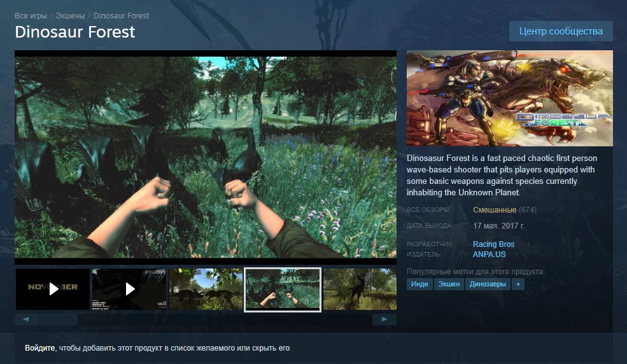Click the Dinosaur Forest page title

[x=74, y=32]
